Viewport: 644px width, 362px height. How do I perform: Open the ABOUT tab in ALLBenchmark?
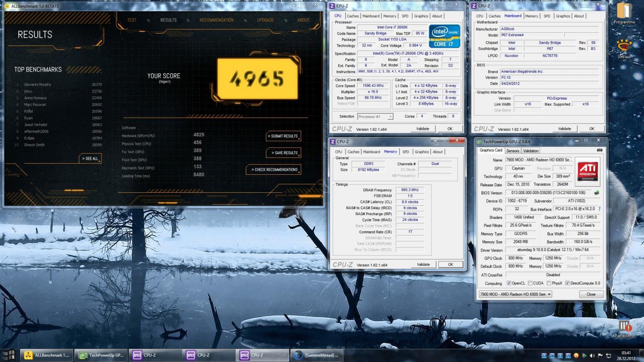tap(303, 20)
